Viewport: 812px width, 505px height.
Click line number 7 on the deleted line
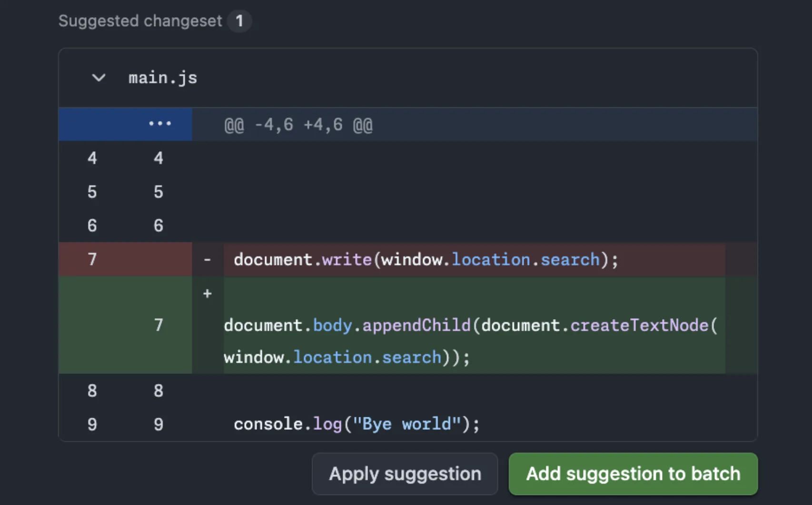tap(92, 259)
